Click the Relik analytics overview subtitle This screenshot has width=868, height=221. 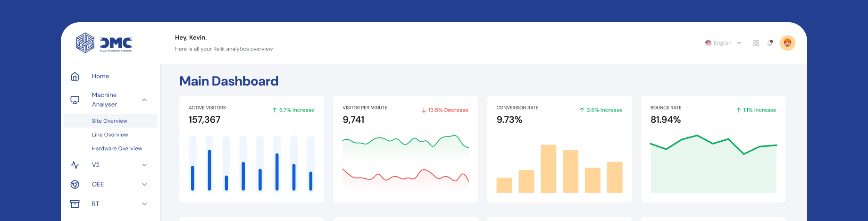pyautogui.click(x=224, y=49)
